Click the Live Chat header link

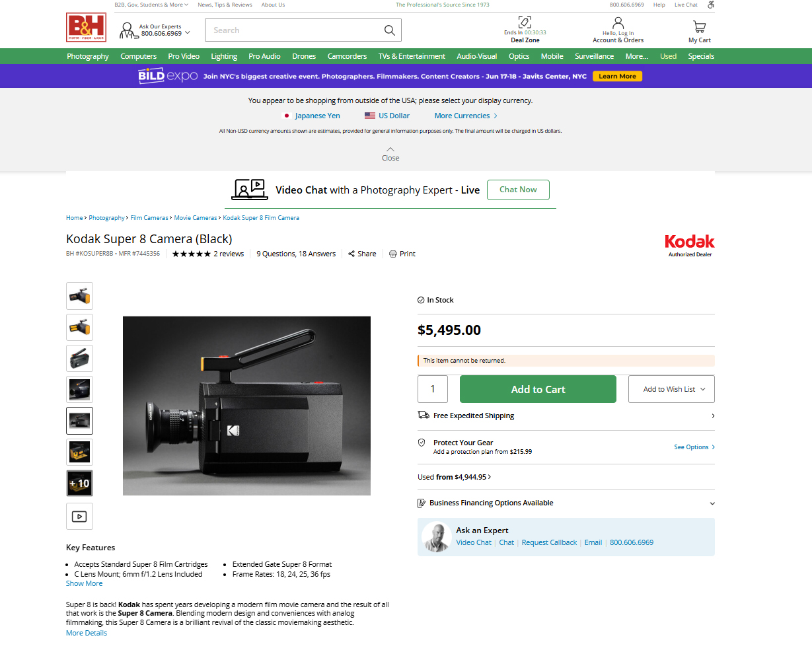coord(686,5)
